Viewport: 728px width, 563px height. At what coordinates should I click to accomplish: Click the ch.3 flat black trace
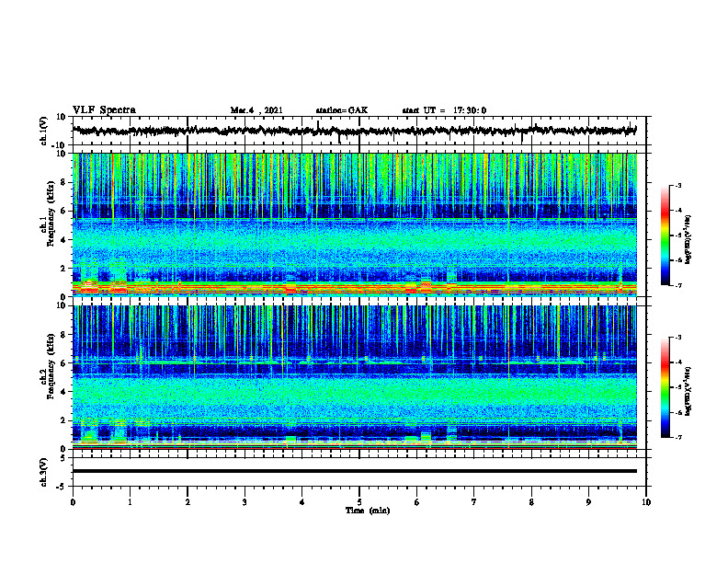click(x=355, y=471)
